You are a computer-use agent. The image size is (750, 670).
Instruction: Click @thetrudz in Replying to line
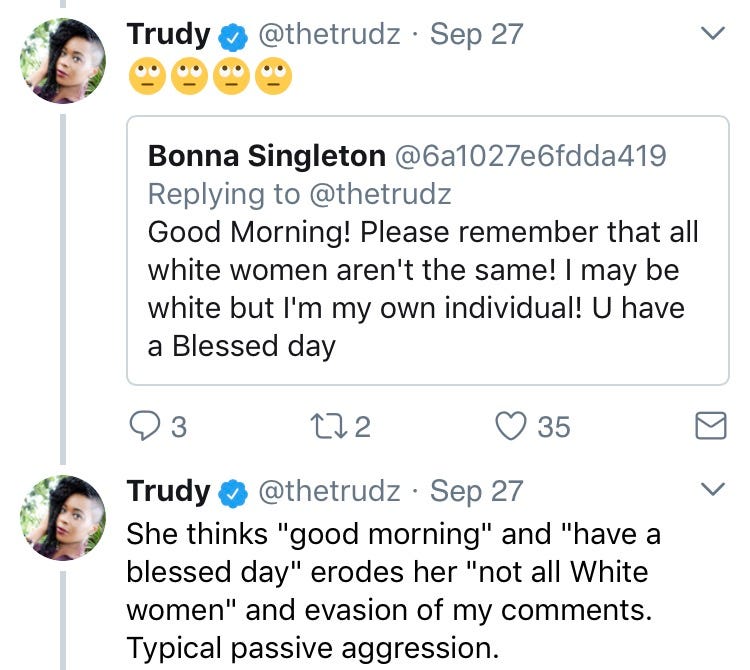pyautogui.click(x=381, y=193)
